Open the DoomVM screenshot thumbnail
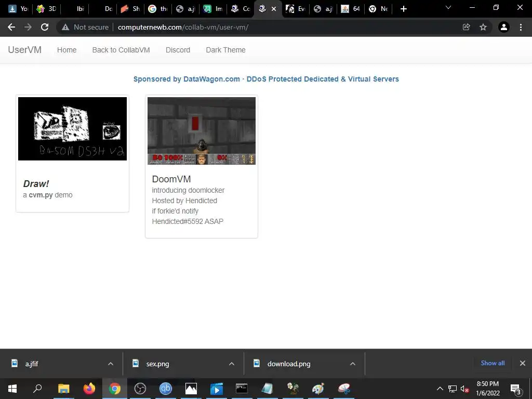Viewport: 532px width, 399px height. 202,130
